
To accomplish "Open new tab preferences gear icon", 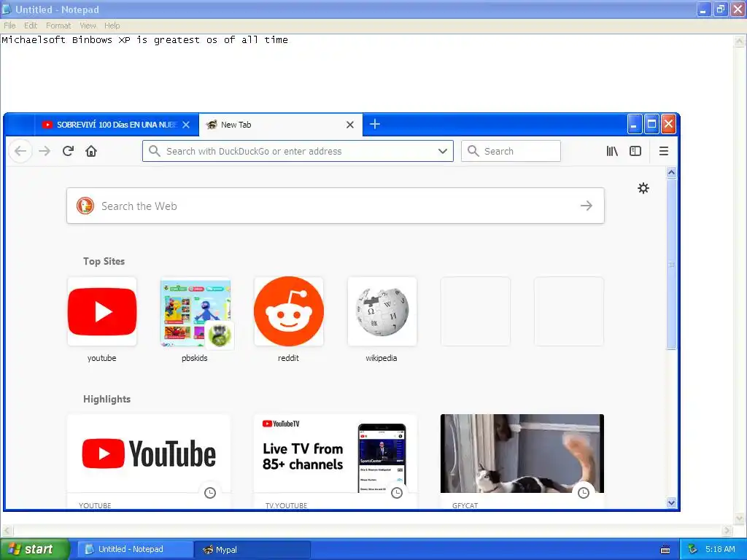I will tap(643, 188).
